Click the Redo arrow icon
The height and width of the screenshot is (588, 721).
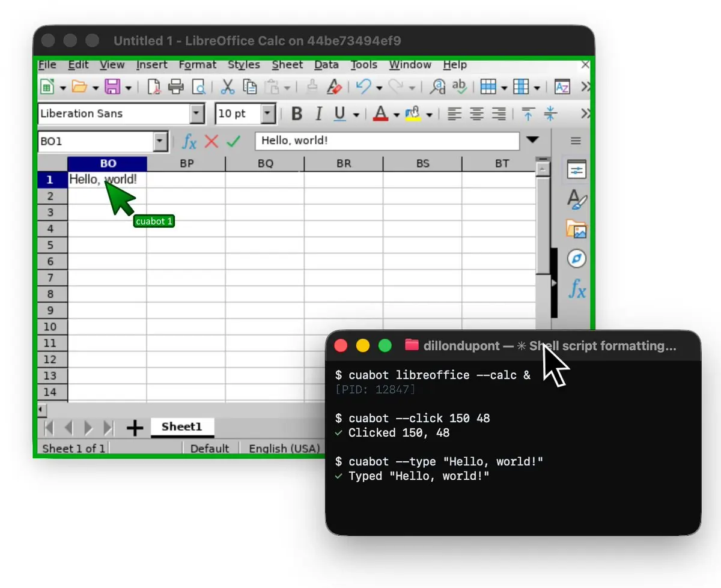pyautogui.click(x=396, y=87)
